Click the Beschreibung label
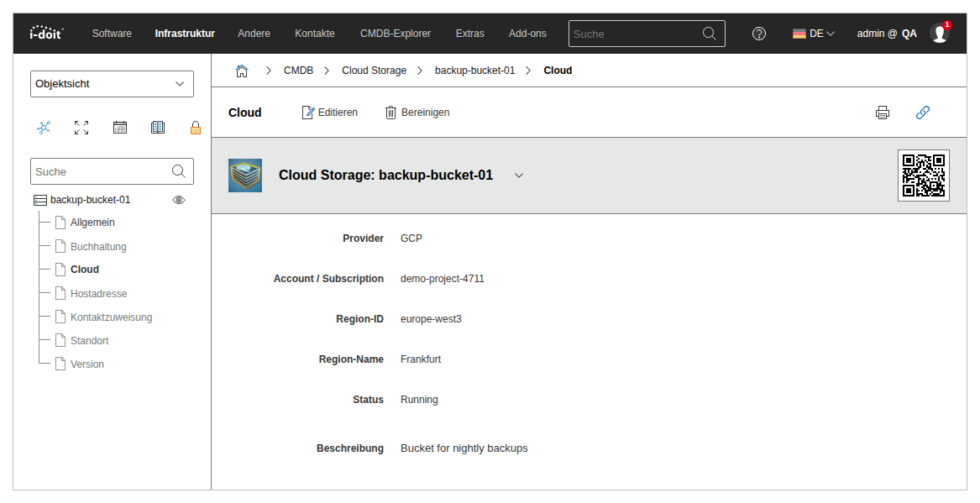The image size is (980, 503). pos(350,448)
